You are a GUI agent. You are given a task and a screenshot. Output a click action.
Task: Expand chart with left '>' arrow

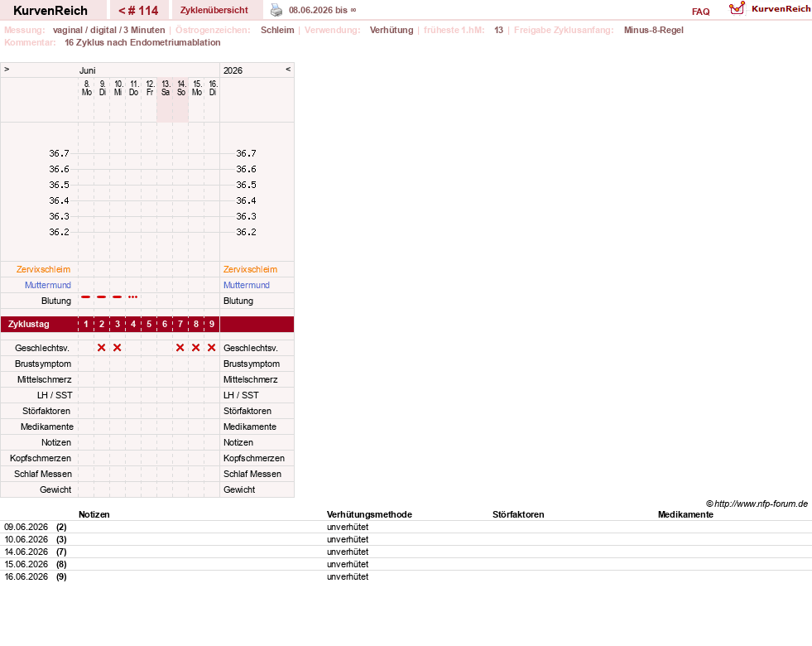pos(7,69)
